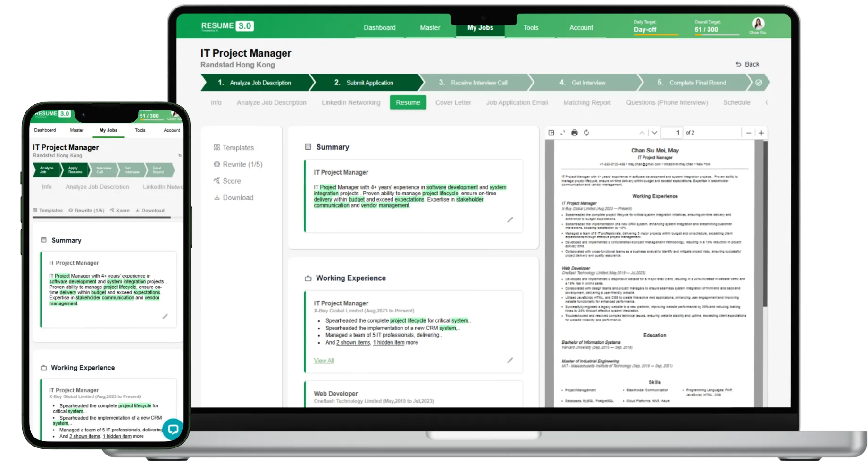This screenshot has width=868, height=472.
Task: Select step 4 Get Interview
Action: coord(585,83)
